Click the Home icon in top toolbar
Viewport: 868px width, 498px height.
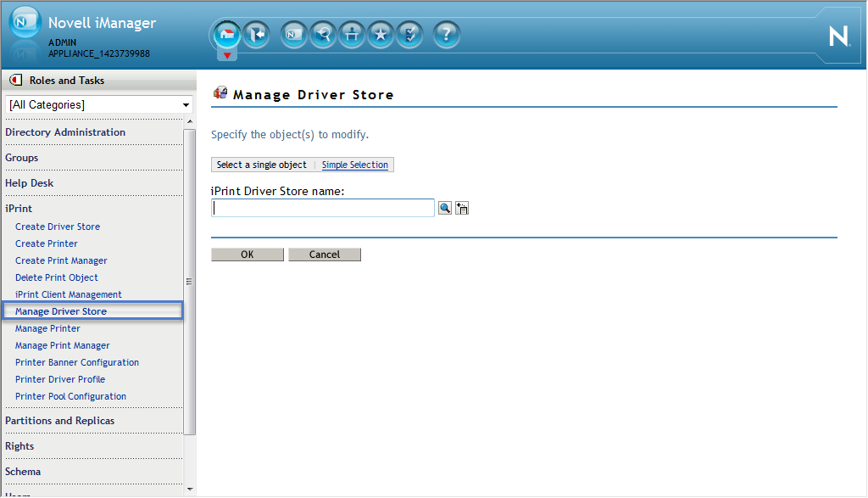tap(227, 35)
